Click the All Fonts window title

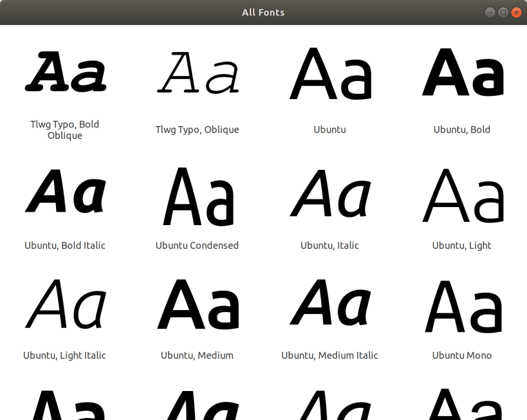point(263,12)
